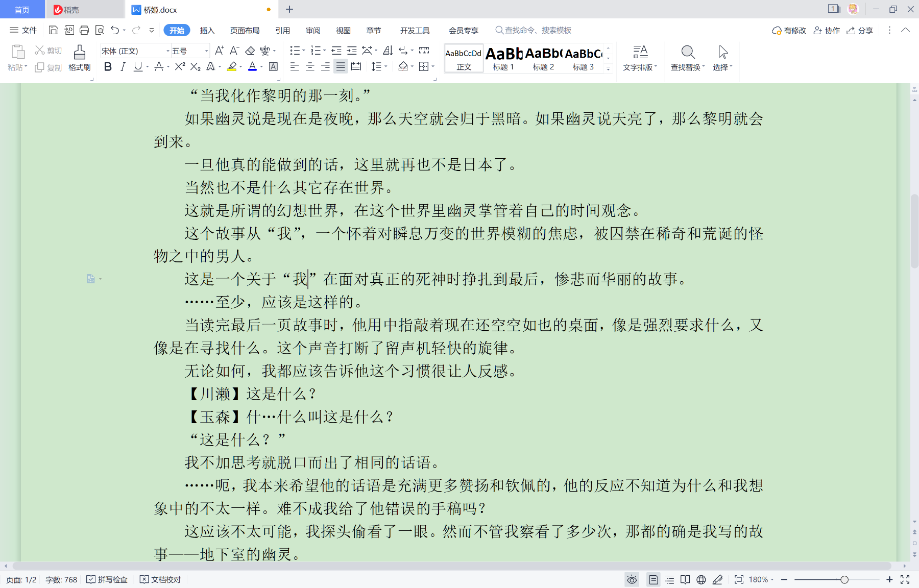
Task: Open the 插入 (Insert) ribbon tab
Action: [207, 31]
